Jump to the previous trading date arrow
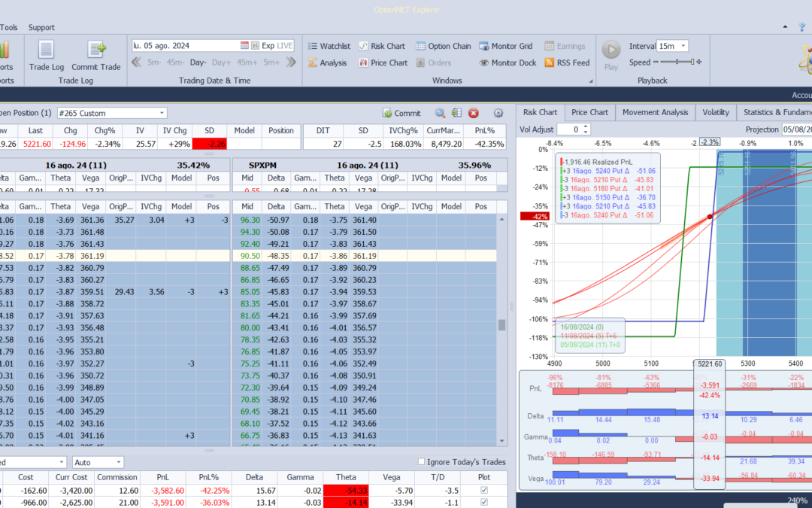Viewport: 812px width, 508px height. pos(137,62)
